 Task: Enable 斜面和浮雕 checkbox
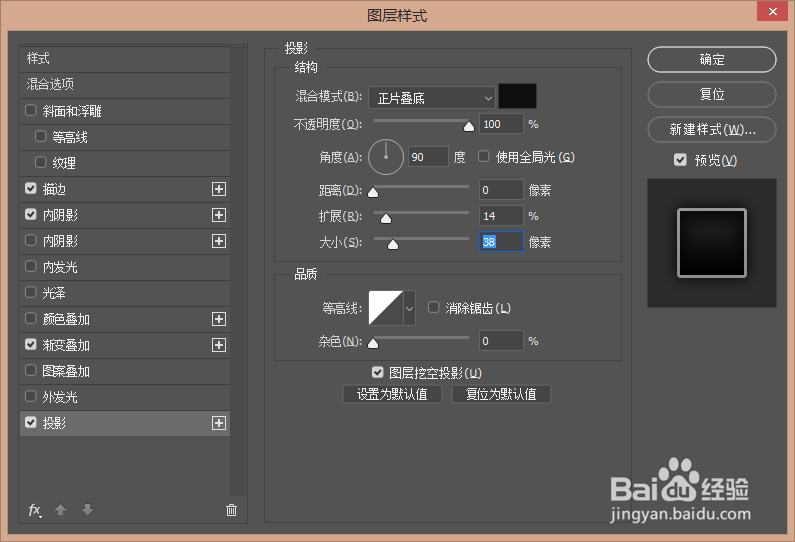[31, 111]
